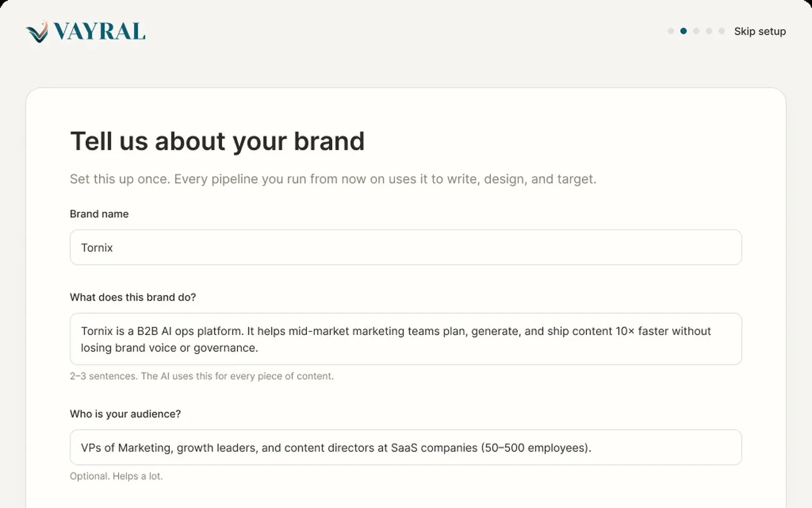Click subtitle 'Set this up once. Every pipeline'
812x508 pixels.
click(333, 179)
